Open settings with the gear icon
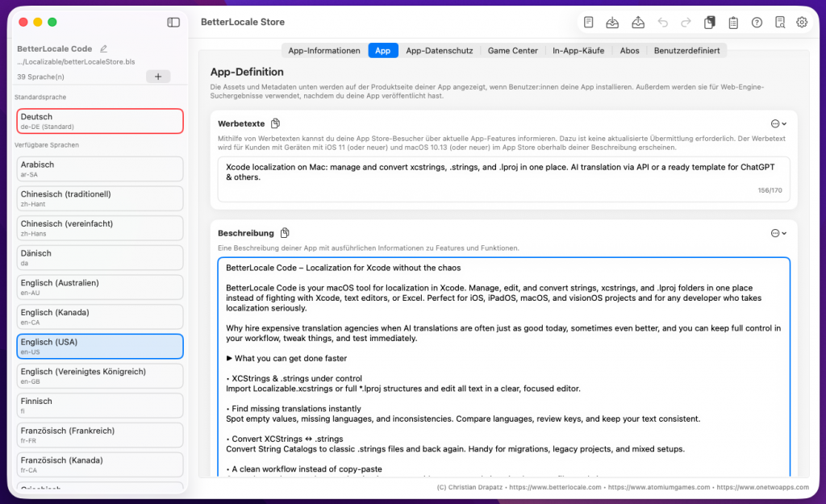The height and width of the screenshot is (504, 826). click(802, 23)
